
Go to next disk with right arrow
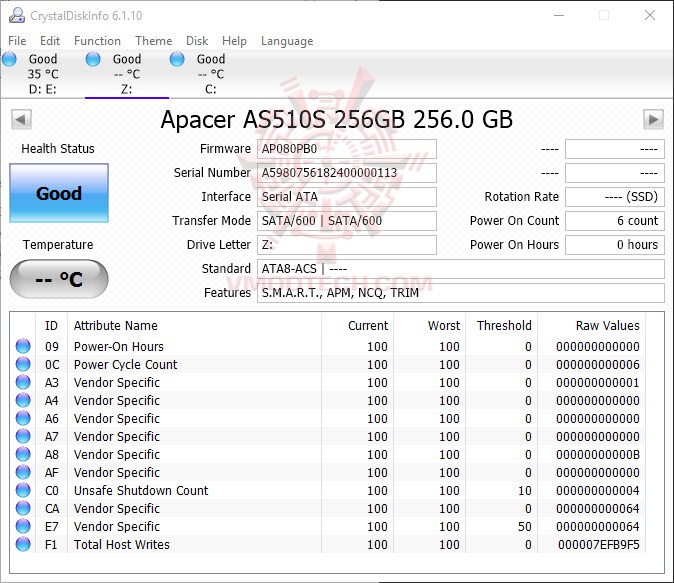(653, 120)
